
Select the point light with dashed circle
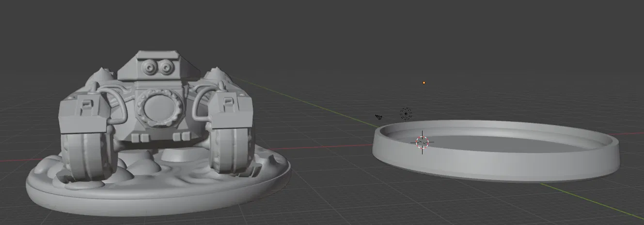406,114
